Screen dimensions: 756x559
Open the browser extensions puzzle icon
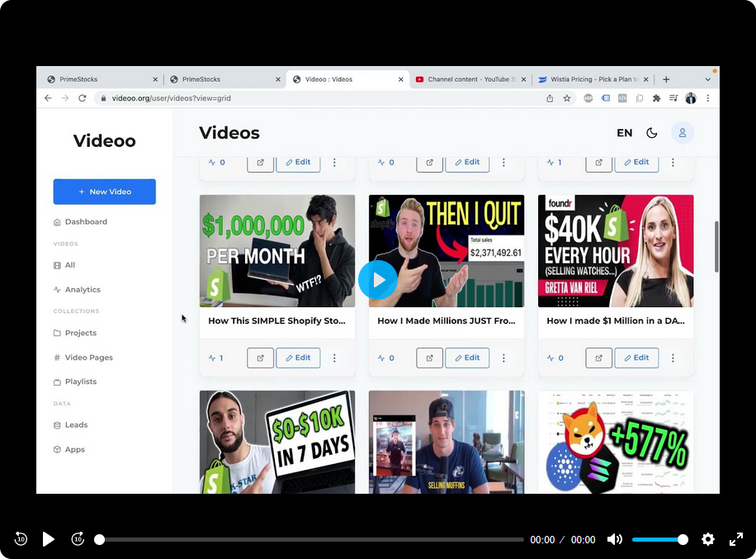[x=656, y=98]
